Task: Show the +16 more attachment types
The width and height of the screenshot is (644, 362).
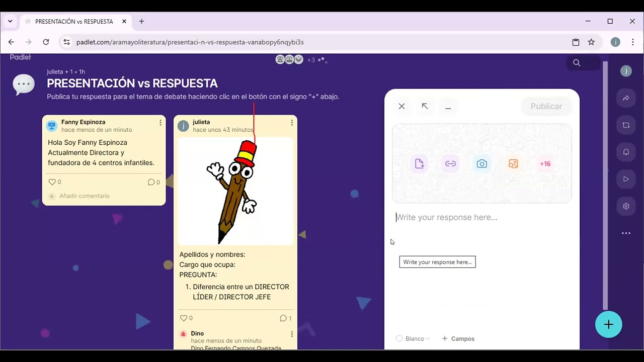Action: pos(545,164)
